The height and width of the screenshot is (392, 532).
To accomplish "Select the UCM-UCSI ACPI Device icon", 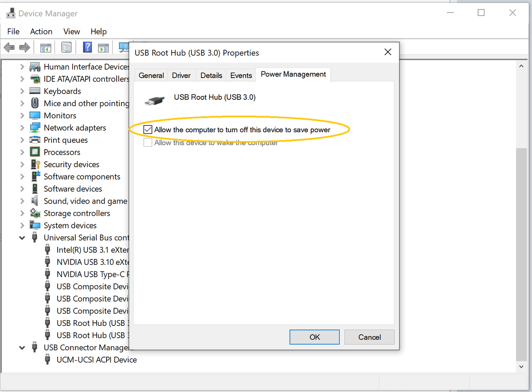I will pos(48,360).
